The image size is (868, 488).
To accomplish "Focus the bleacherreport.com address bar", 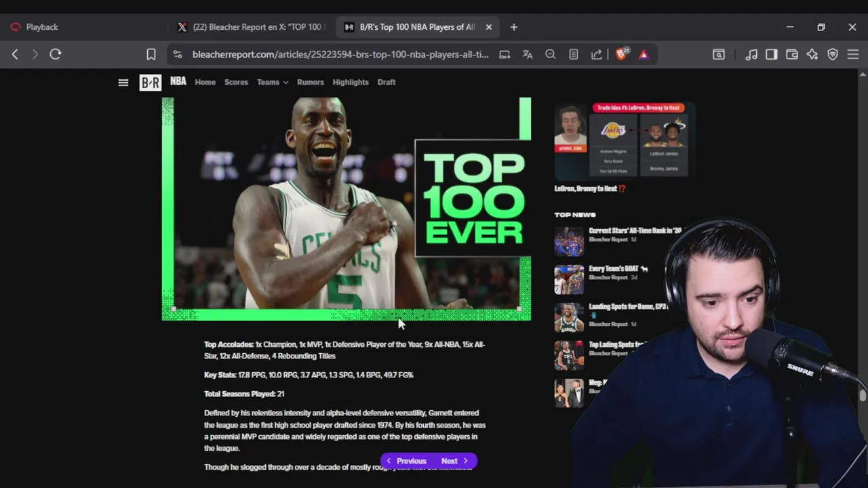I will click(340, 54).
